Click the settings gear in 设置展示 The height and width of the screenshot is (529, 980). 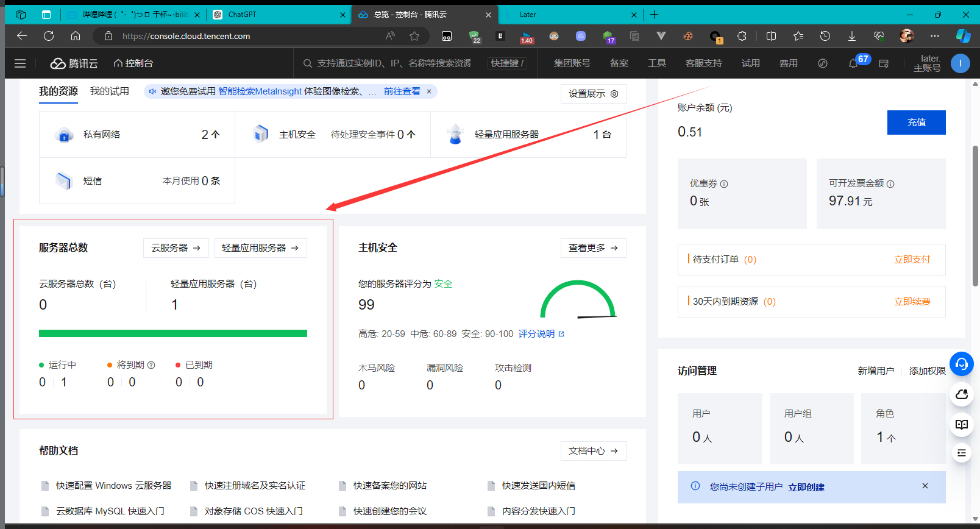[614, 94]
